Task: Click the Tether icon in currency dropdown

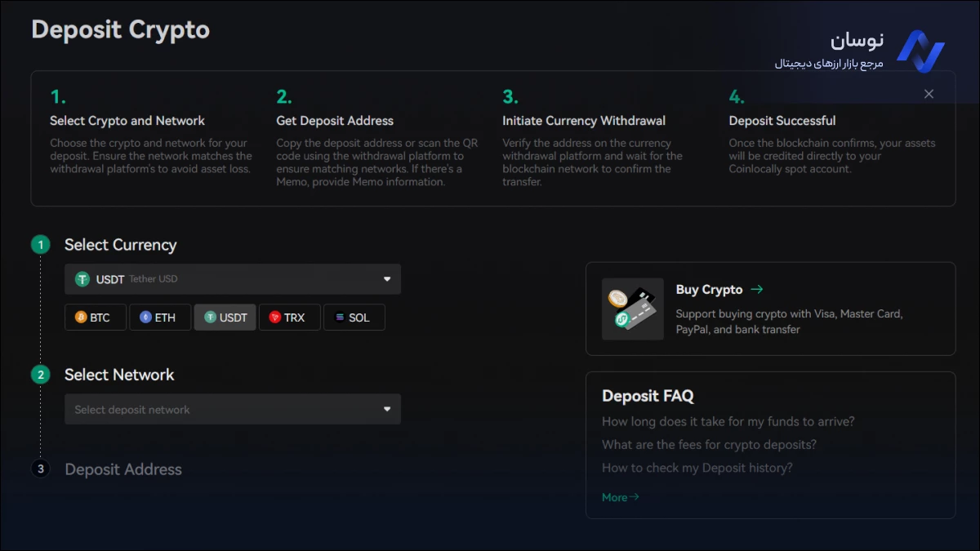Action: (82, 279)
